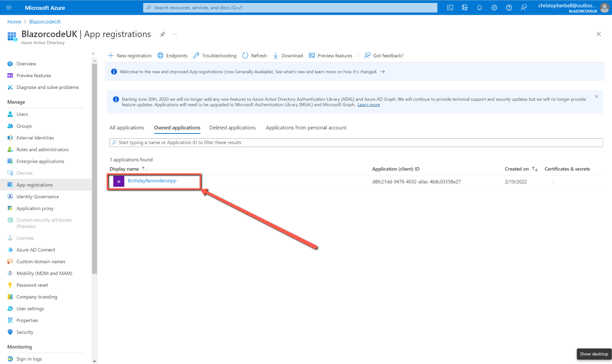Open the more options ellipsis menu
The height and width of the screenshot is (364, 612).
(x=174, y=34)
